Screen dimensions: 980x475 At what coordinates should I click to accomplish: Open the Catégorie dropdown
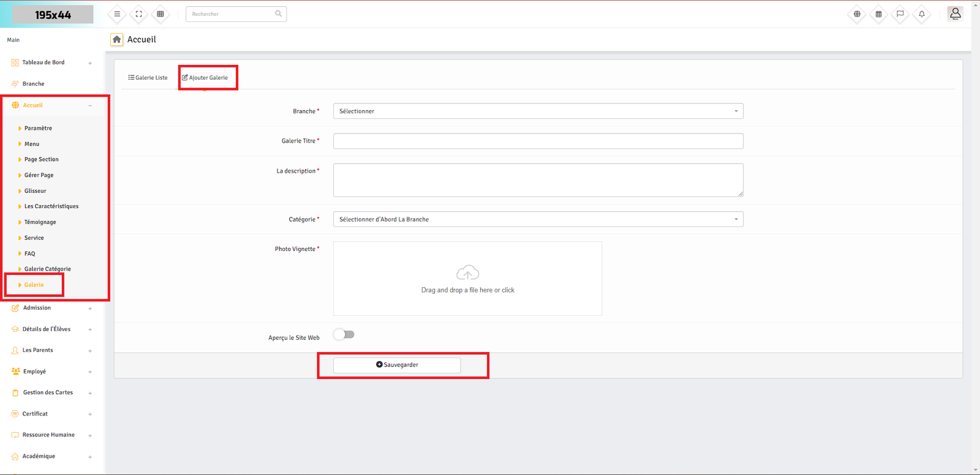(x=538, y=219)
